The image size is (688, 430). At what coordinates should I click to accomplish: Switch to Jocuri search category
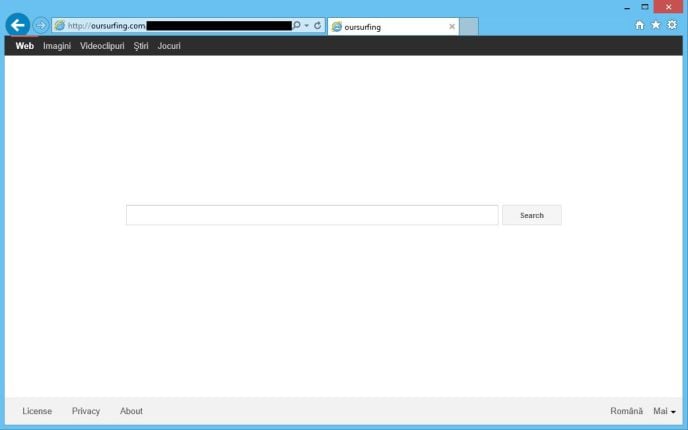(x=169, y=46)
